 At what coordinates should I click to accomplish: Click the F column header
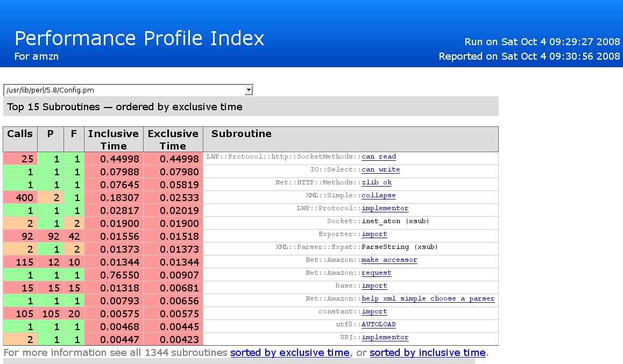point(74,139)
